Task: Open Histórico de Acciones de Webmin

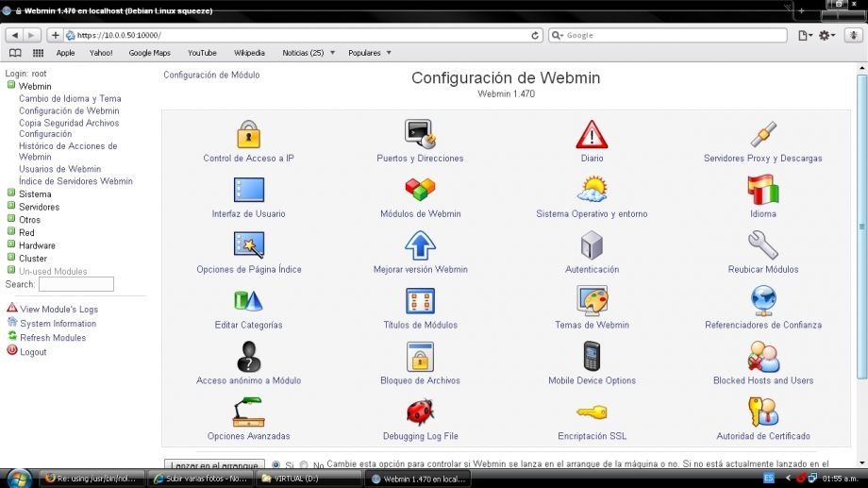Action: pyautogui.click(x=68, y=151)
